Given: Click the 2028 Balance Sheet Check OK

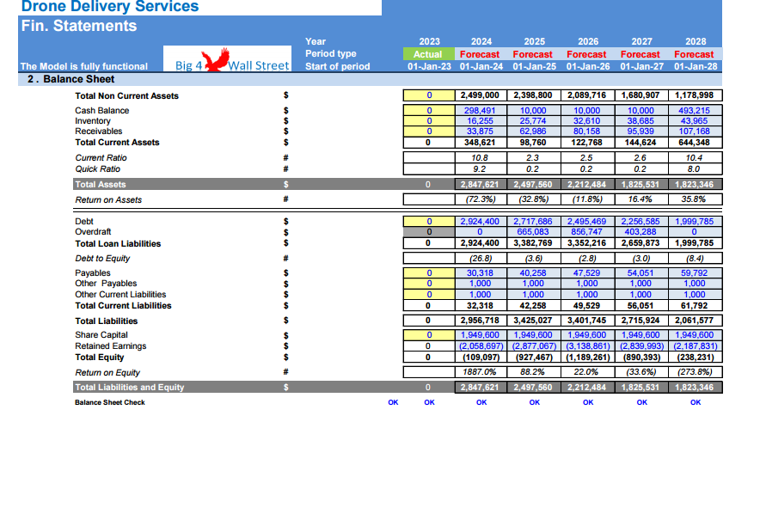Looking at the screenshot, I should click(x=696, y=402).
